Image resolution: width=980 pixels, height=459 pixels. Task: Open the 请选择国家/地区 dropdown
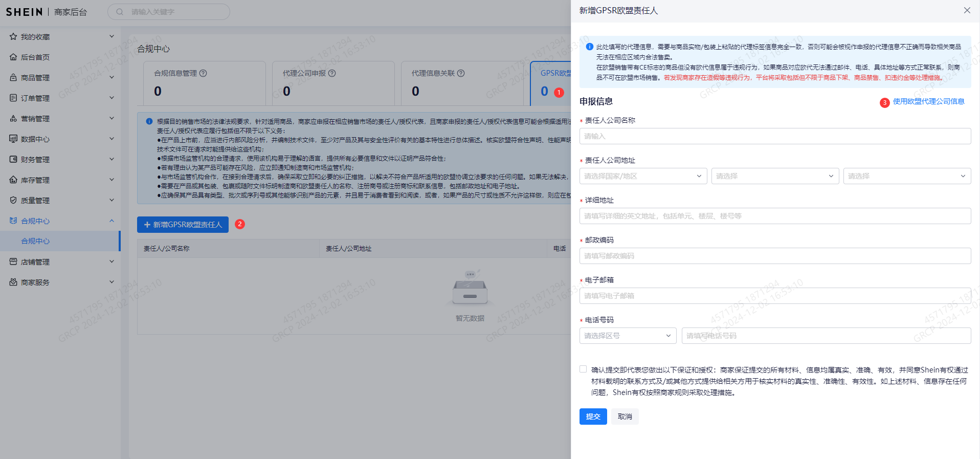coord(643,176)
